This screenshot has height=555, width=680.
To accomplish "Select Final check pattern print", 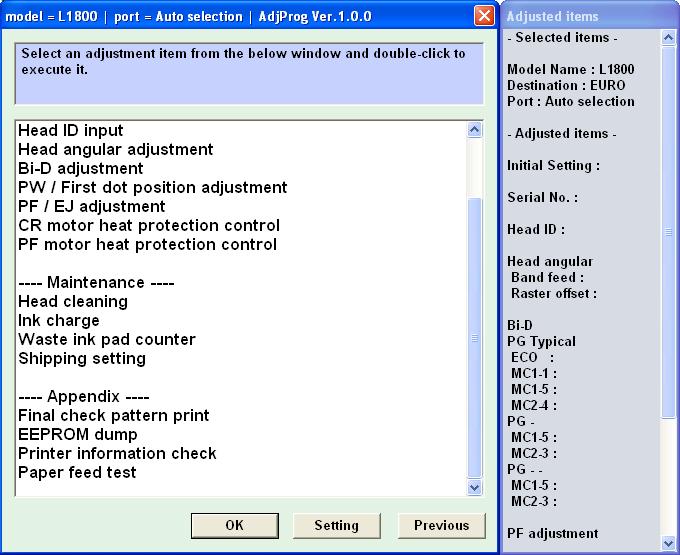I will [114, 416].
